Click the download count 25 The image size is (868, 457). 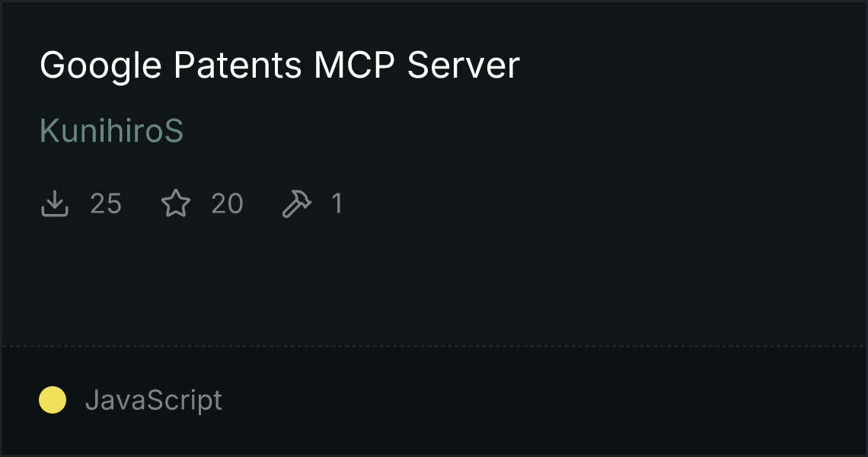pos(106,203)
